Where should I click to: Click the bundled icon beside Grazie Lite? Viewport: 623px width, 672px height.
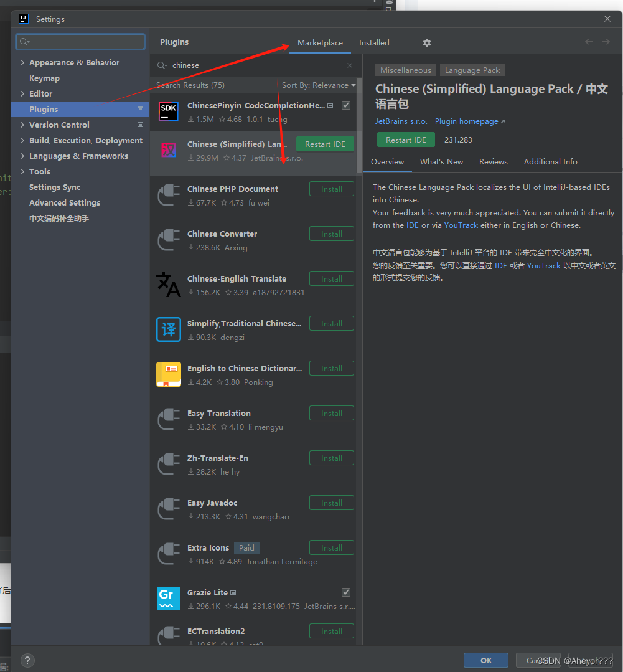(x=233, y=592)
